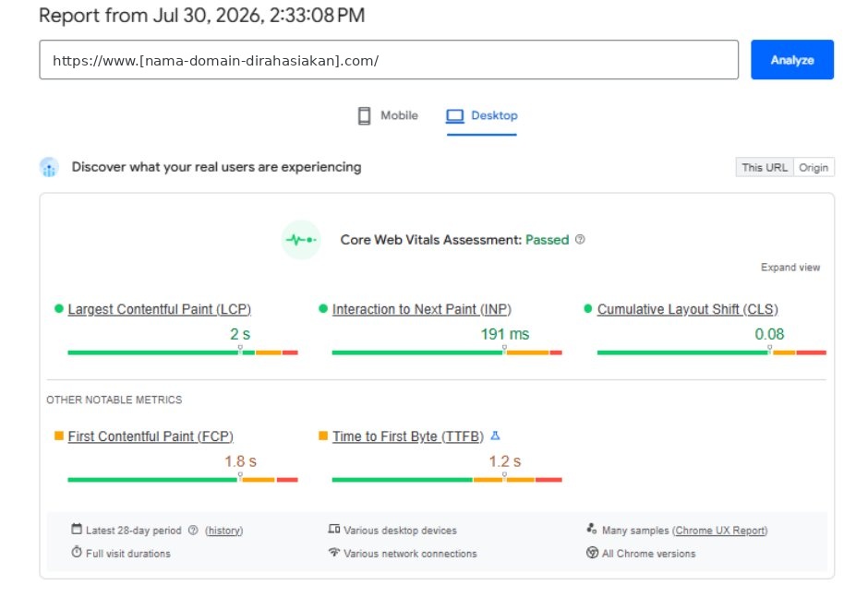Open Cumulative Layout Shift (CLS) link
The height and width of the screenshot is (609, 868).
click(x=688, y=309)
